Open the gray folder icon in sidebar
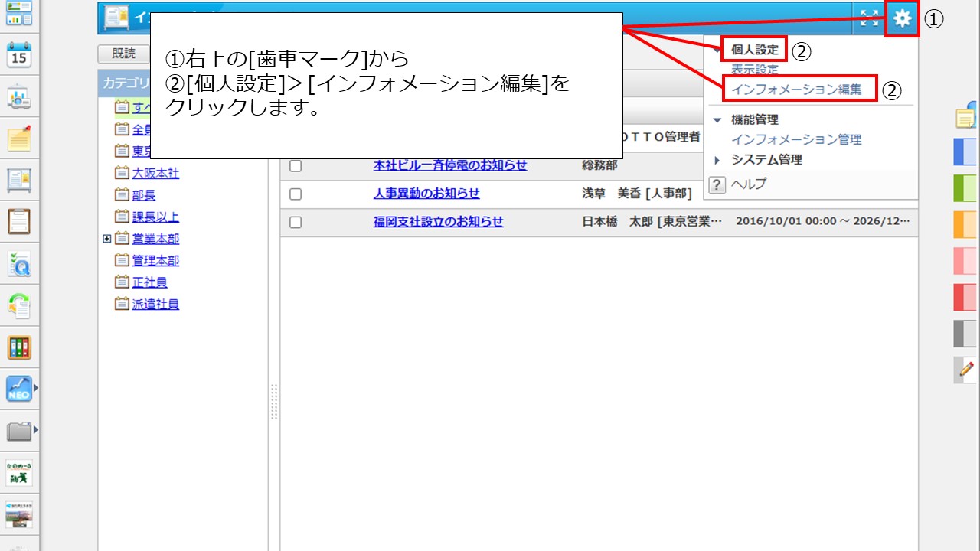 point(18,431)
